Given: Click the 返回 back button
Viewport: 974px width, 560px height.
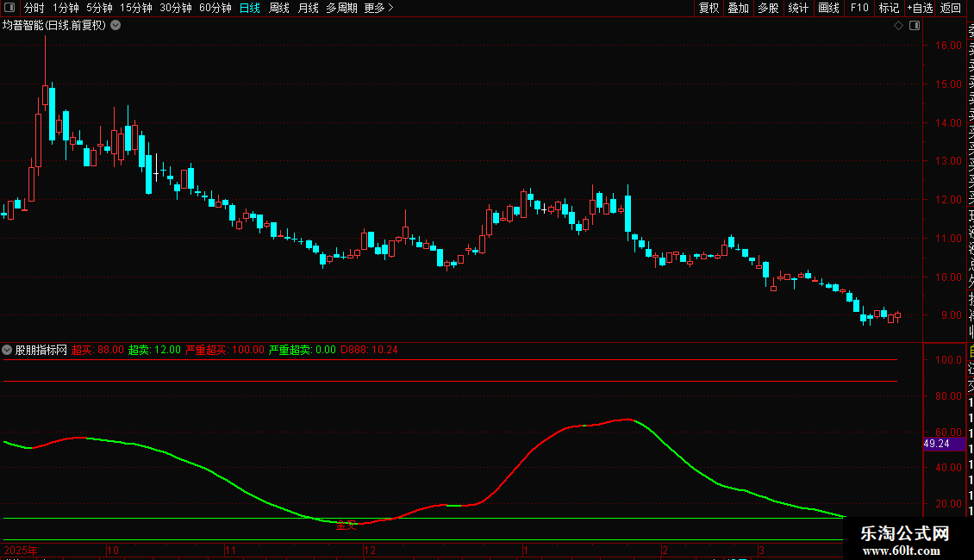Looking at the screenshot, I should 951,8.
